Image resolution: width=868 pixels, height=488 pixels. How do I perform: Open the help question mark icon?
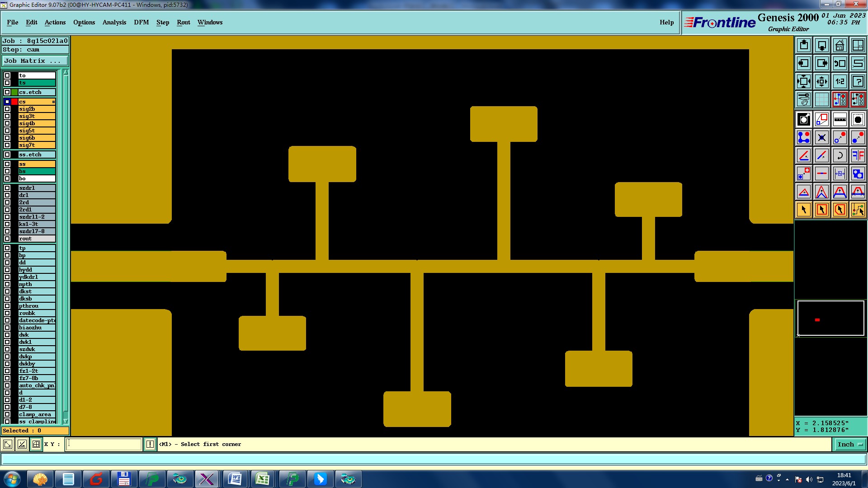pyautogui.click(x=858, y=81)
